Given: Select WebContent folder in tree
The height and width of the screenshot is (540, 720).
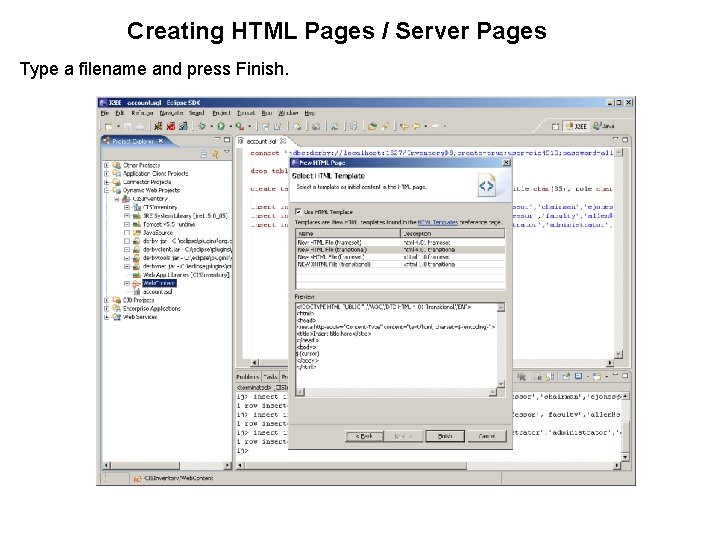Looking at the screenshot, I should pyautogui.click(x=159, y=283).
